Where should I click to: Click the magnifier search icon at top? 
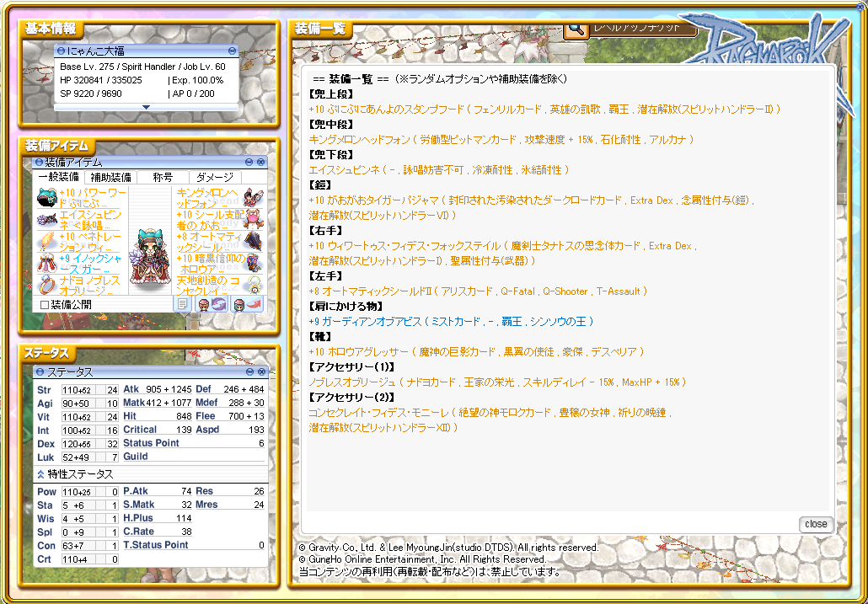(576, 28)
